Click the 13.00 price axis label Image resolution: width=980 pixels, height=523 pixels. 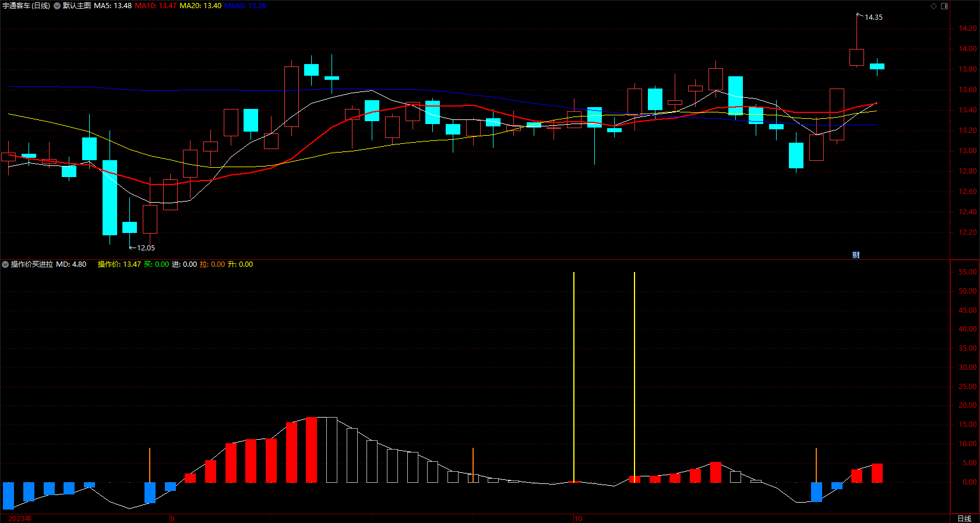click(x=968, y=151)
